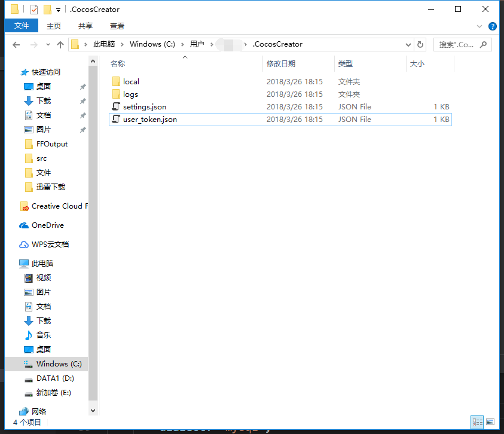
Task: Expand chevron after 此电脑 in breadcrumb
Action: tap(122, 45)
